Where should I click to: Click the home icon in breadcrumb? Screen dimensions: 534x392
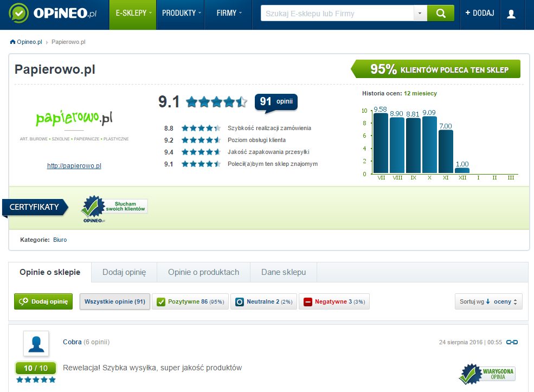[x=12, y=42]
